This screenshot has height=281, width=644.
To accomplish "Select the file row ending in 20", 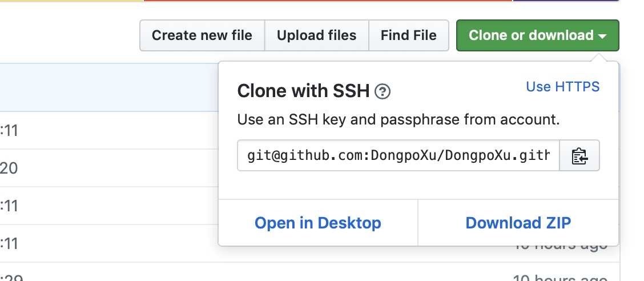I will [x=108, y=168].
